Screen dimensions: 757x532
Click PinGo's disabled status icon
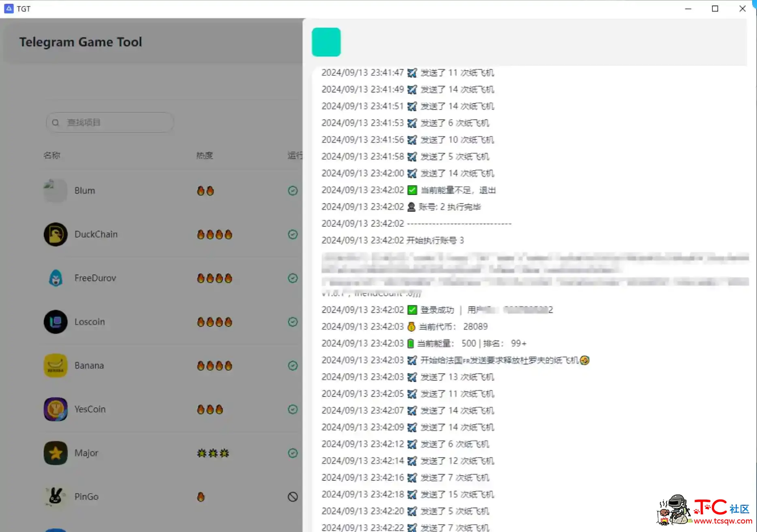293,497
